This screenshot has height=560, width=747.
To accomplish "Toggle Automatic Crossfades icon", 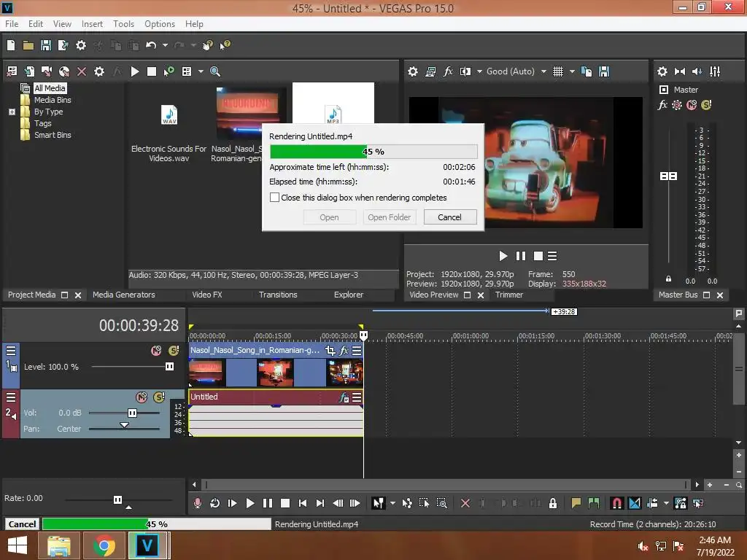I will (x=635, y=503).
